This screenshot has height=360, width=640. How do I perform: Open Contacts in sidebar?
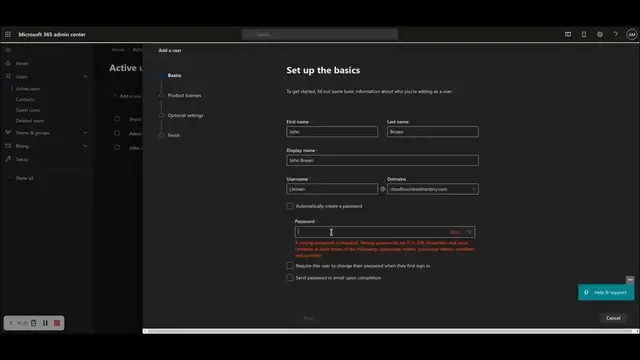24,99
